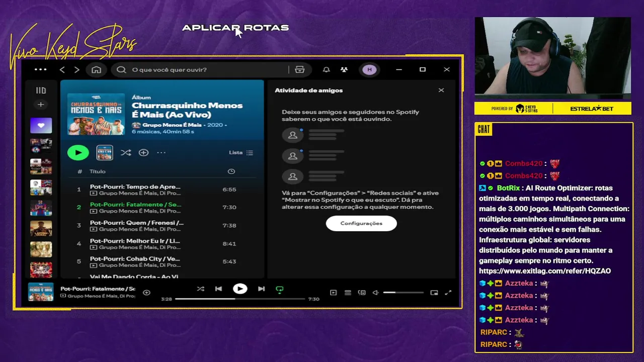Open the friend activity icon in top bar
644x362 pixels.
344,69
